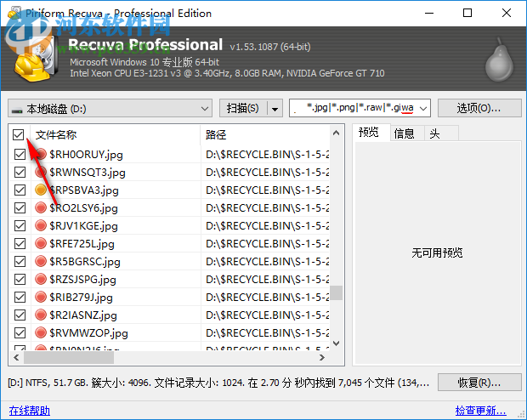Click the 检查更新... check updates link
Screen dimensions: 527x420
click(x=480, y=411)
